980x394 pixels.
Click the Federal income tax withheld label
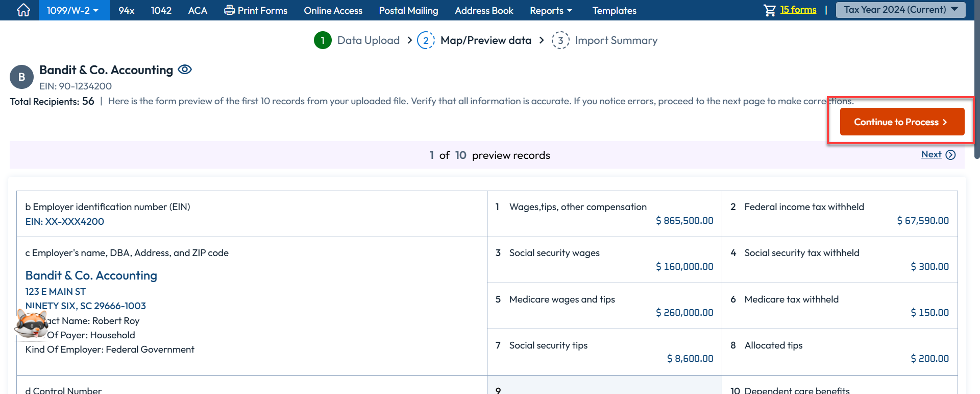click(x=804, y=206)
